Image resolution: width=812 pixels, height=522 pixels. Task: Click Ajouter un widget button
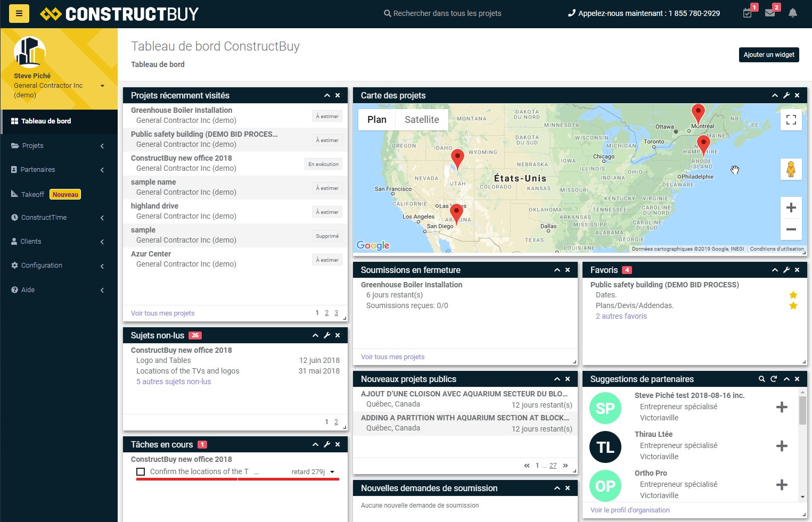(x=769, y=55)
